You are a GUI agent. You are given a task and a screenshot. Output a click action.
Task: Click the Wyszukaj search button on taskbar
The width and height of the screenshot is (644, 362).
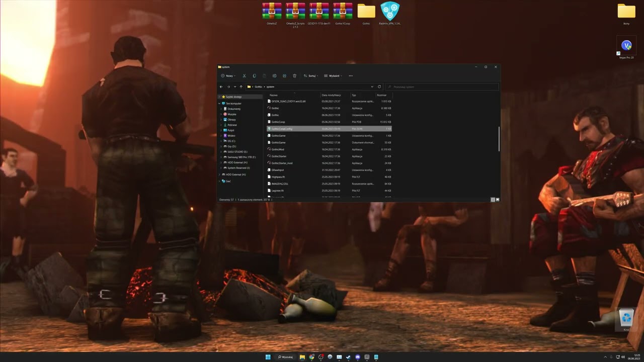click(x=285, y=357)
